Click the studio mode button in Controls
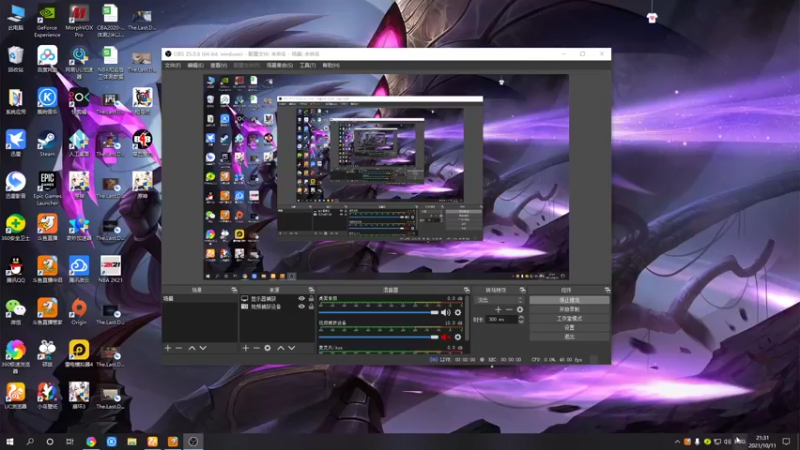This screenshot has height=450, width=800. 569,318
